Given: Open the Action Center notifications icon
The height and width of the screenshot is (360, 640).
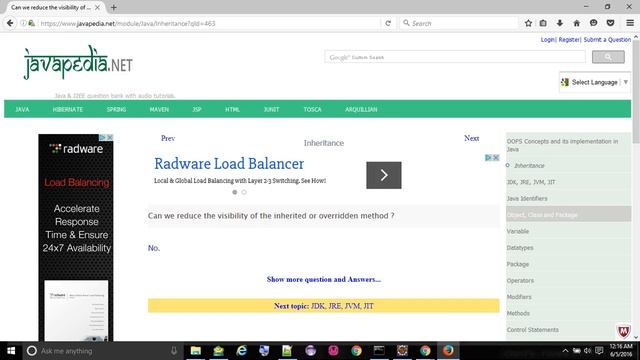Looking at the screenshot, I should coord(599,351).
